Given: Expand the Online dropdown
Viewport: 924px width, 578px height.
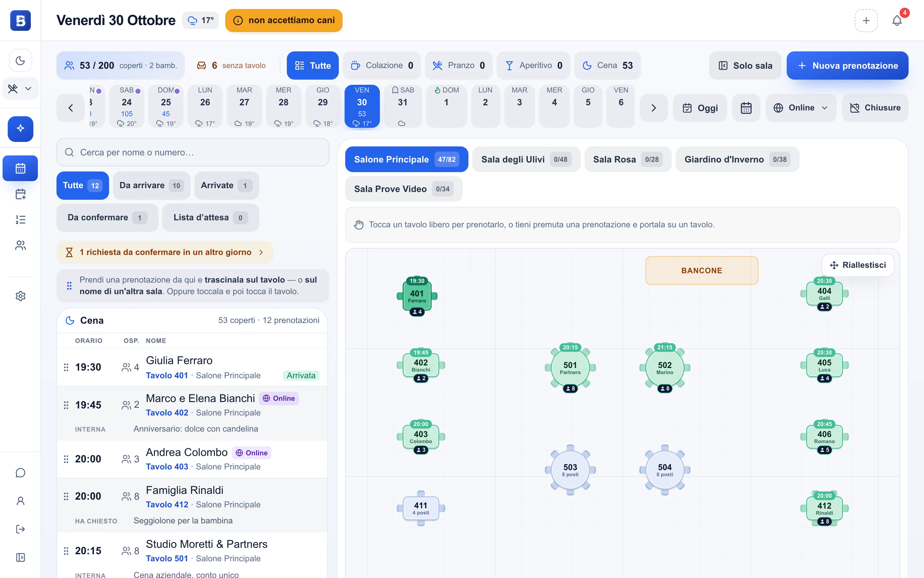Looking at the screenshot, I should [x=801, y=108].
